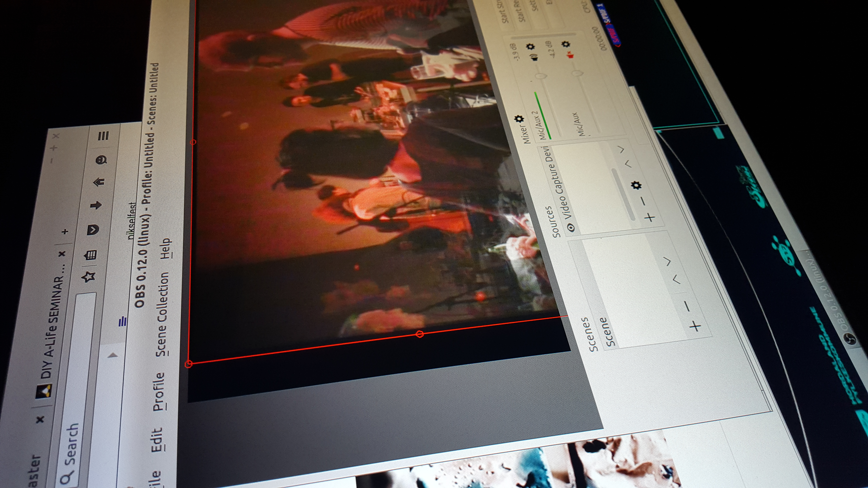Click Mic/Aux 2 volume slider handle

coord(541,76)
